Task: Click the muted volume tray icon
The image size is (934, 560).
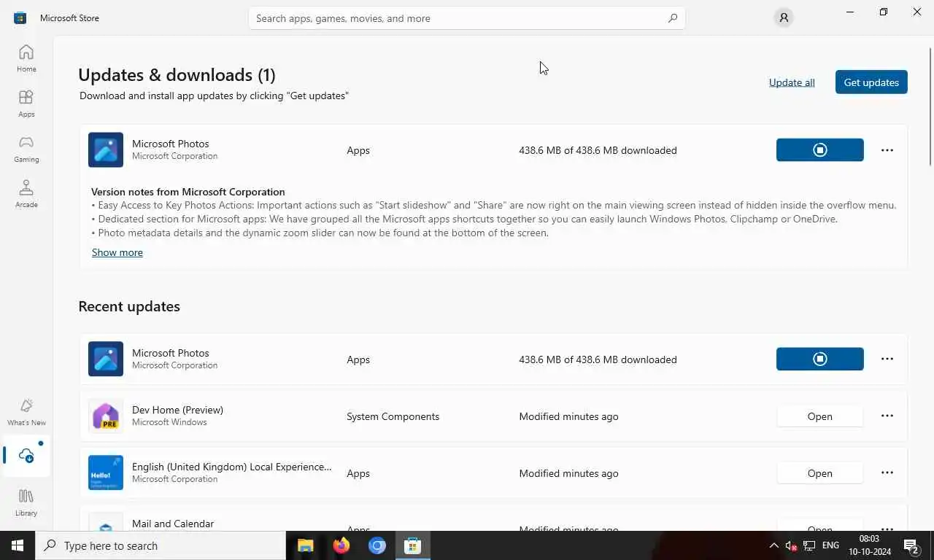Action: [791, 545]
